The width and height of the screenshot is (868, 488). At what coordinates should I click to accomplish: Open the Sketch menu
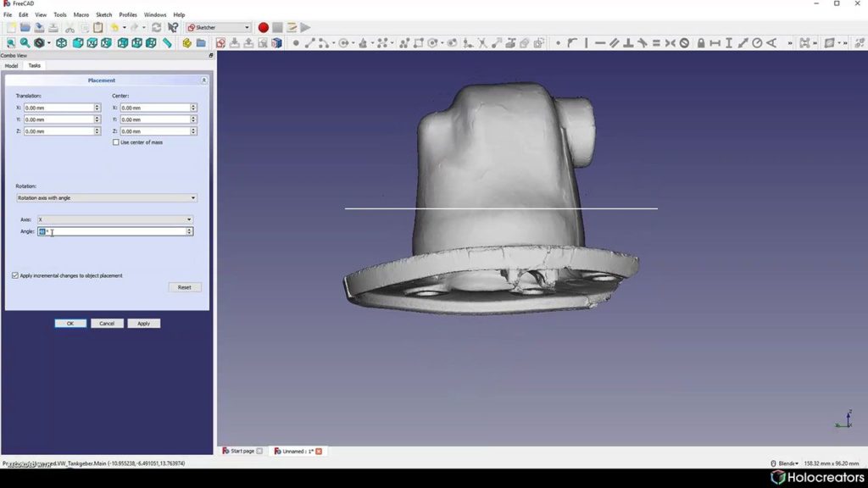point(103,15)
